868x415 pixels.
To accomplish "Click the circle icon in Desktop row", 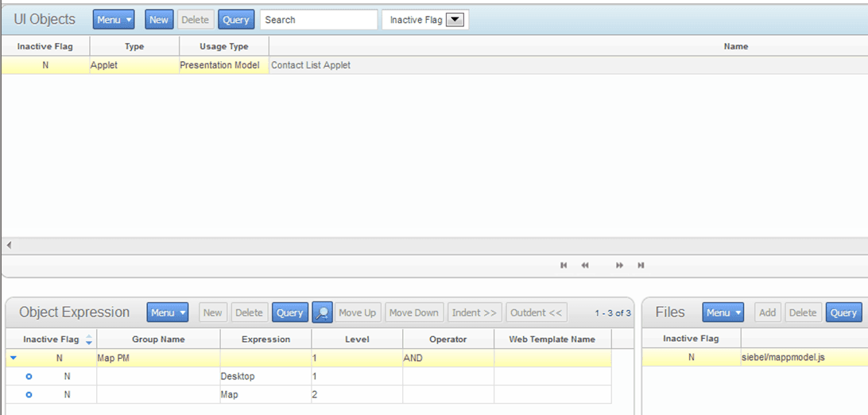I will click(29, 376).
